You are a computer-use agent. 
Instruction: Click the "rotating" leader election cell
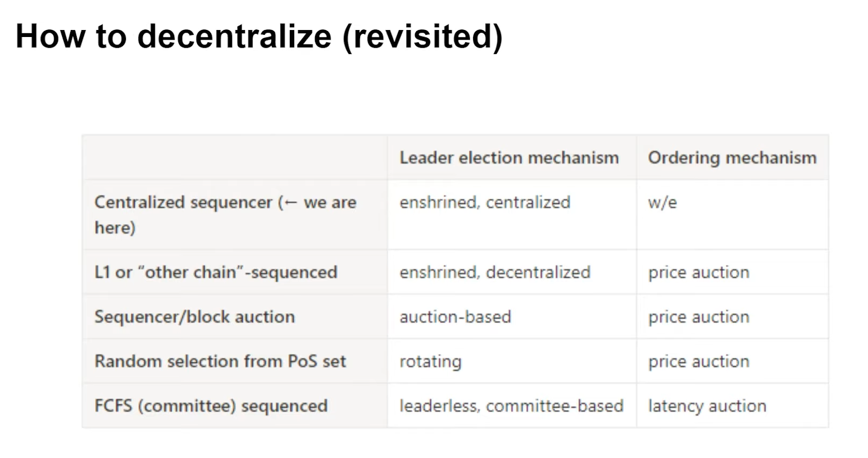point(430,361)
